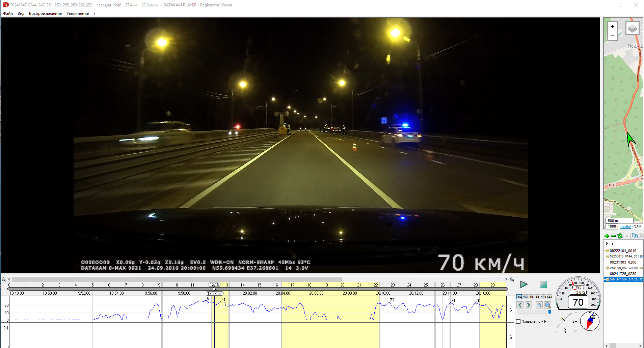
Task: Zoom out the map with minus button
Action: coord(612,35)
